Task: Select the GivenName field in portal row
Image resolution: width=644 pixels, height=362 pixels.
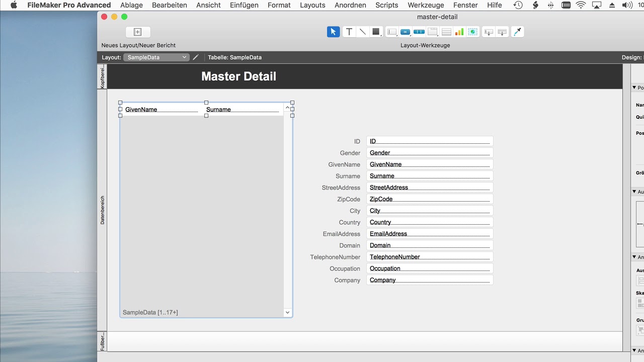Action: coord(162,110)
